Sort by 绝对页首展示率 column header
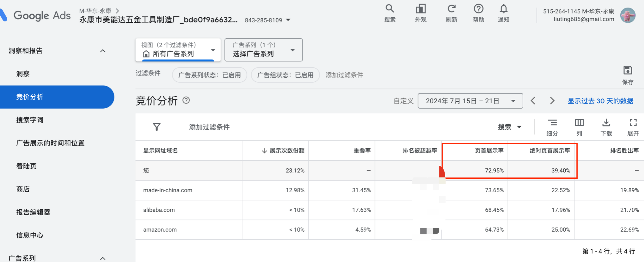This screenshot has height=262, width=644. [550, 151]
